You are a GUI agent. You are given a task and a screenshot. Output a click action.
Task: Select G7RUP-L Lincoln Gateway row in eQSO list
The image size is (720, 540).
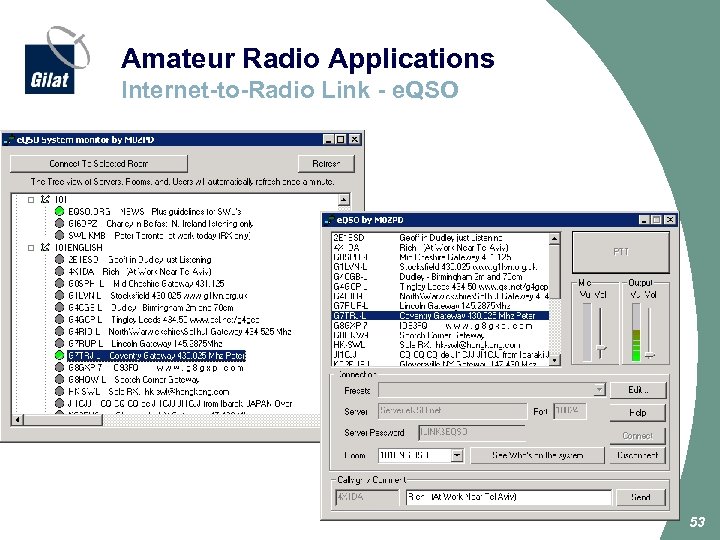pyautogui.click(x=440, y=306)
